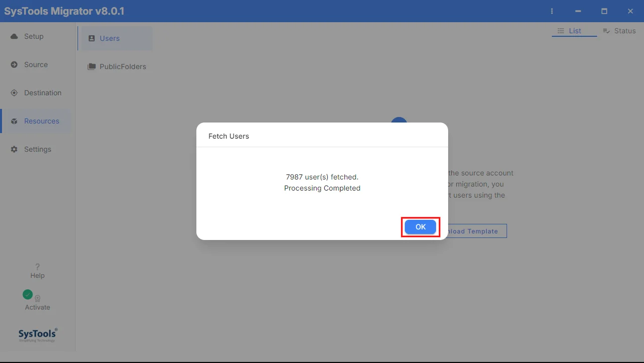Open Help from the sidebar
This screenshot has height=363, width=644.
(x=37, y=271)
